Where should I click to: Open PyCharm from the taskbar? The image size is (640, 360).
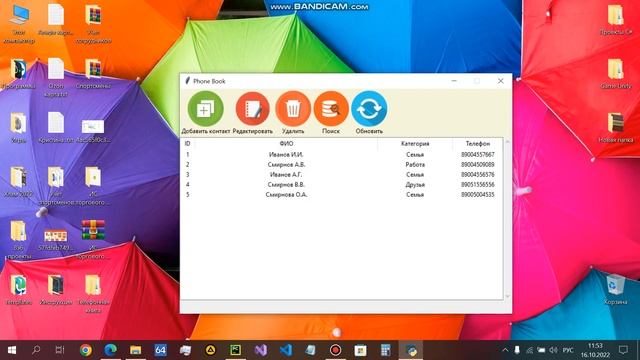[x=236, y=350]
